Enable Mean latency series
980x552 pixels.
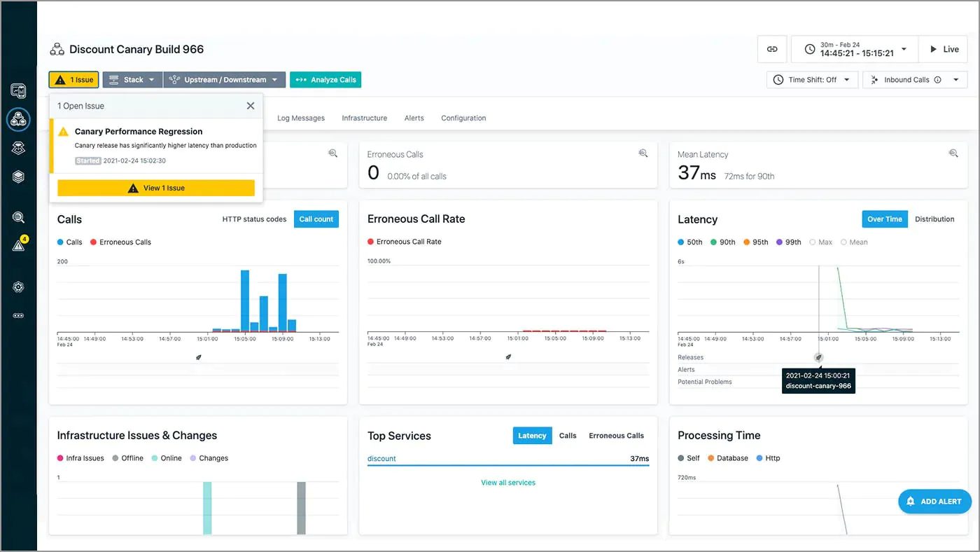click(854, 242)
